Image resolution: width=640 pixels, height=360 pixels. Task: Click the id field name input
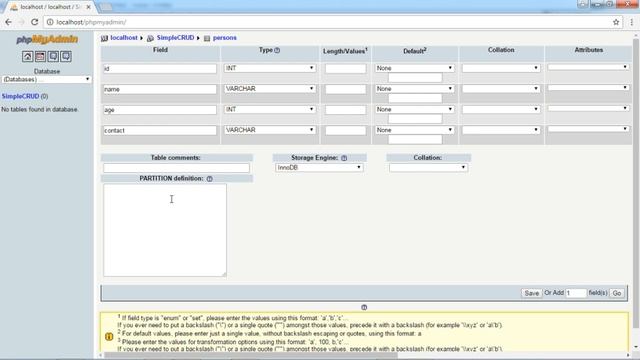pos(160,69)
